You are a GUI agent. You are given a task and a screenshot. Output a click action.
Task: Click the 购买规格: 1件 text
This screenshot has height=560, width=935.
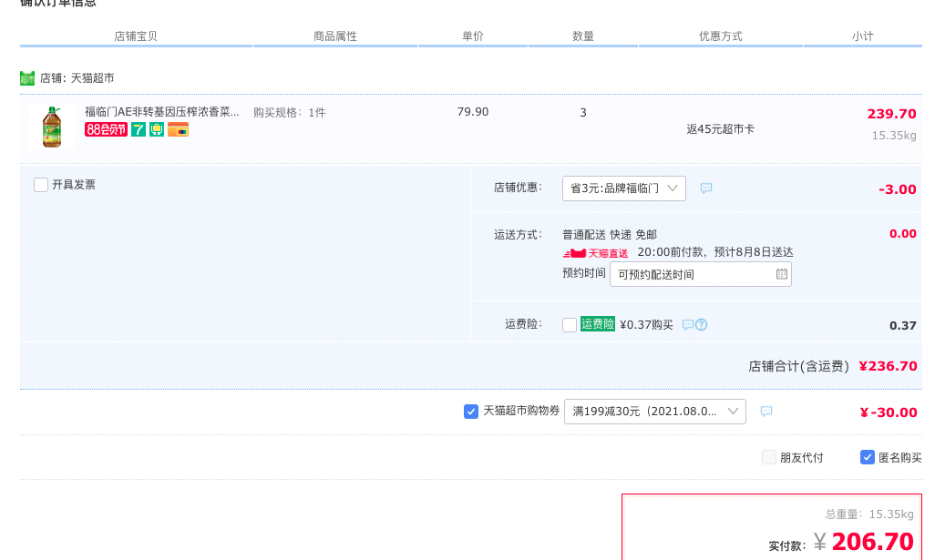[289, 113]
